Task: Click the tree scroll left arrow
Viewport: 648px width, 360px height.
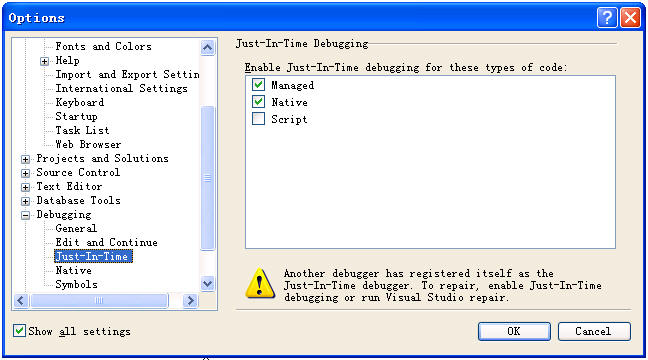Action: pos(21,300)
